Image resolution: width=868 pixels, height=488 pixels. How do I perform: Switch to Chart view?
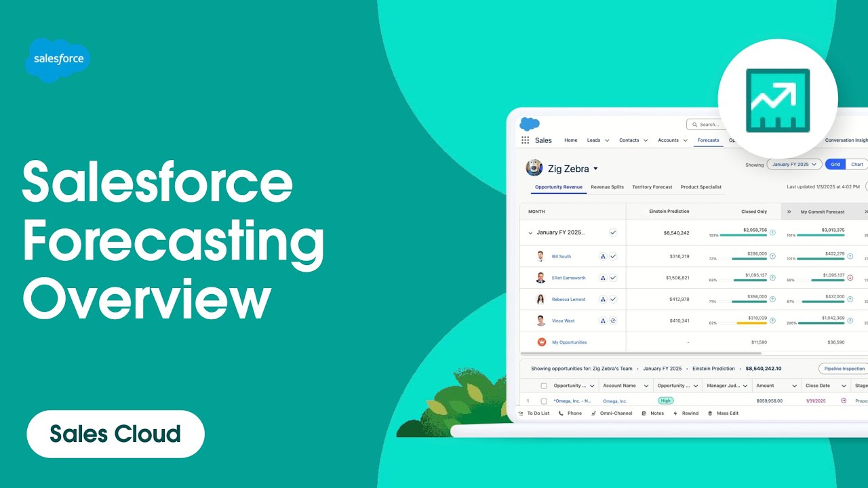[x=857, y=165]
